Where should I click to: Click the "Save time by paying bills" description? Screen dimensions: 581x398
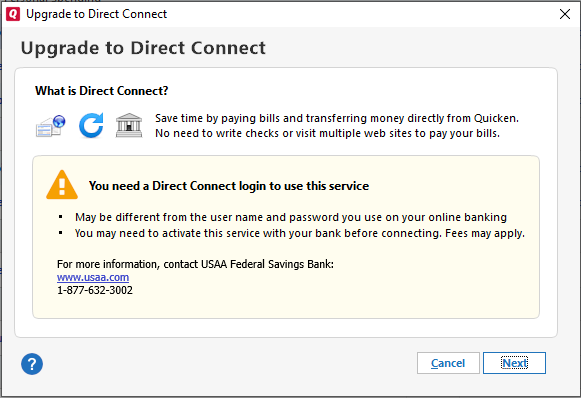(337, 118)
